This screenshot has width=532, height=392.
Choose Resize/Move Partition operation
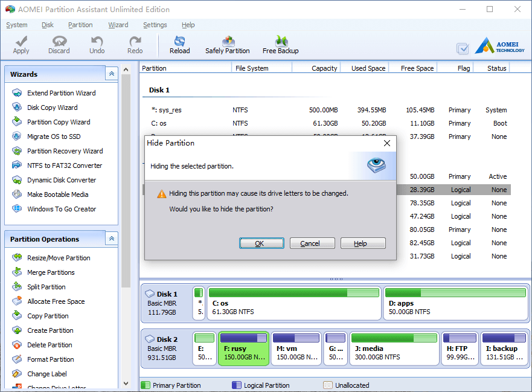point(59,258)
